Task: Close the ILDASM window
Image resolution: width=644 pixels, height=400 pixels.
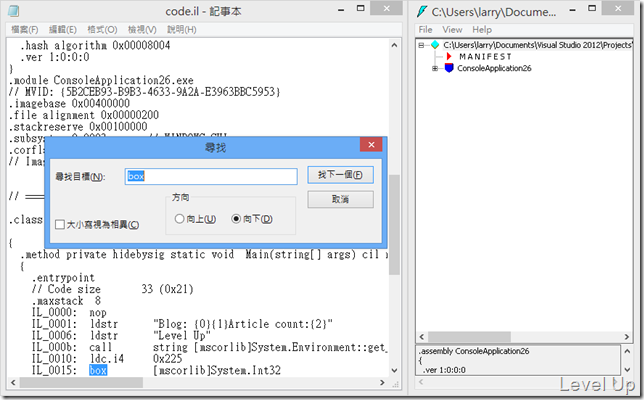Action: pyautogui.click(x=618, y=8)
